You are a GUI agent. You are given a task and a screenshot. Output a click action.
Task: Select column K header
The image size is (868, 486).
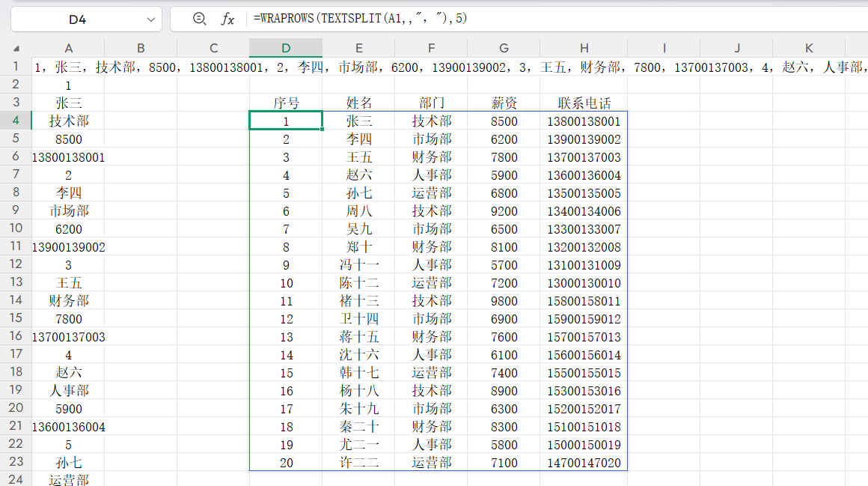(809, 49)
